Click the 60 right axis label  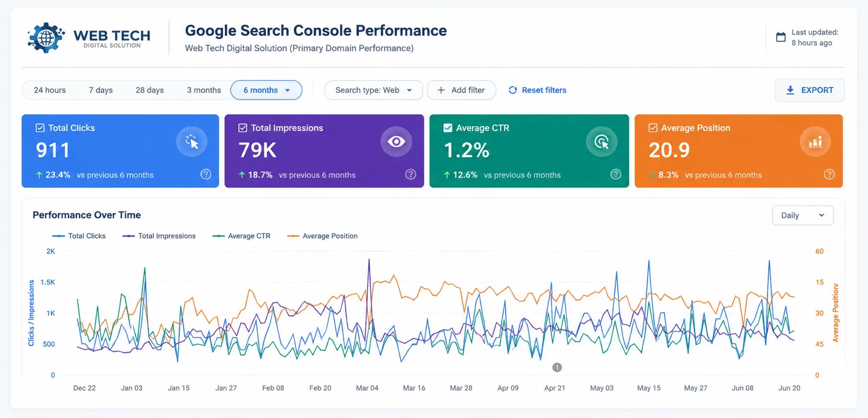(x=819, y=251)
